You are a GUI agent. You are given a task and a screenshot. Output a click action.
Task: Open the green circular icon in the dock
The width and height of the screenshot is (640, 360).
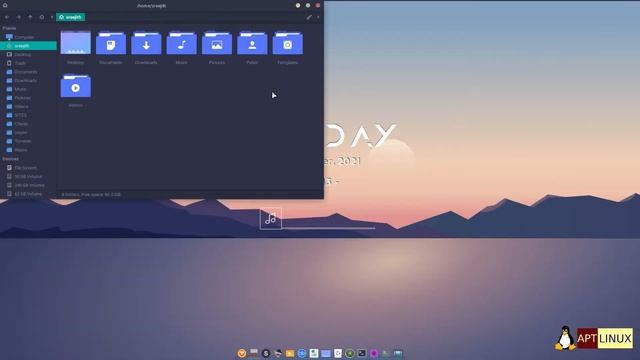point(350,353)
